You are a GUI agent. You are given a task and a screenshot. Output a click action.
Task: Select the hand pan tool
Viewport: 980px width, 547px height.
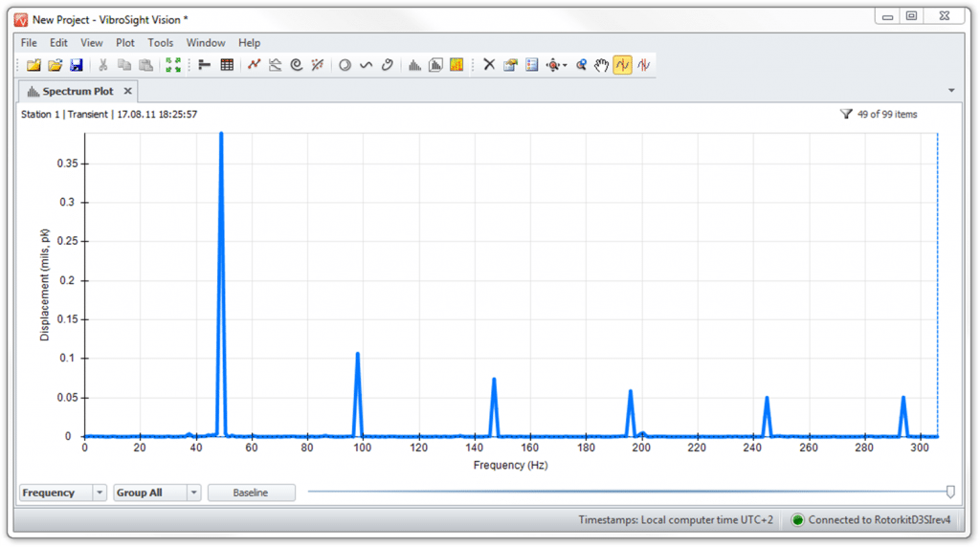click(x=601, y=65)
